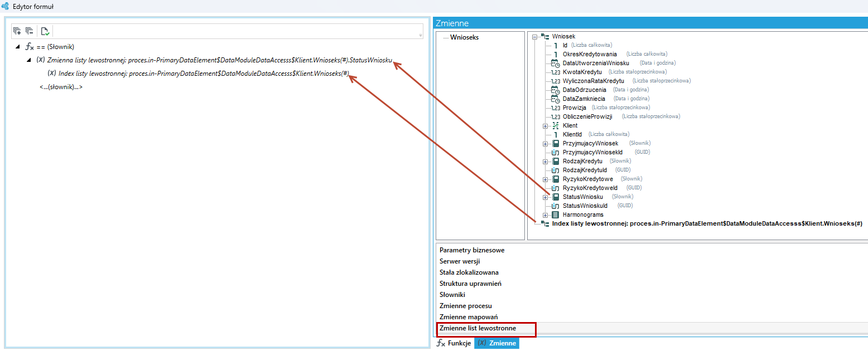Expand the RodzajKredytu node
The image size is (868, 351).
[x=546, y=162]
